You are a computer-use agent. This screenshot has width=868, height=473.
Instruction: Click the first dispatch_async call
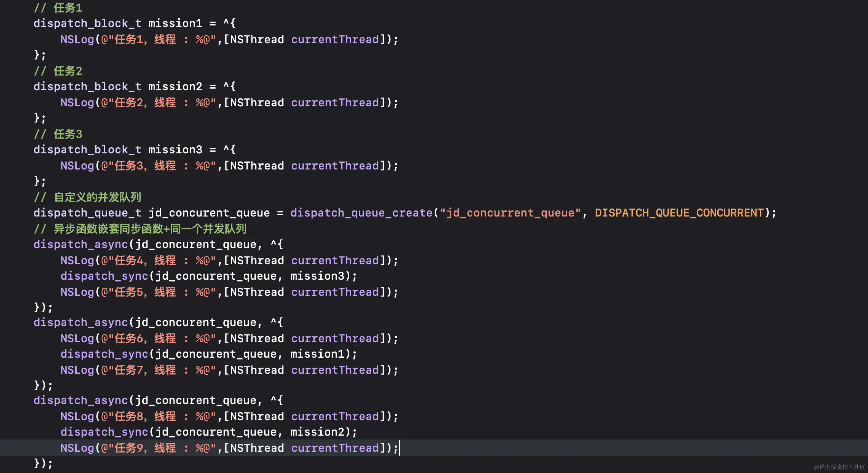coord(80,245)
